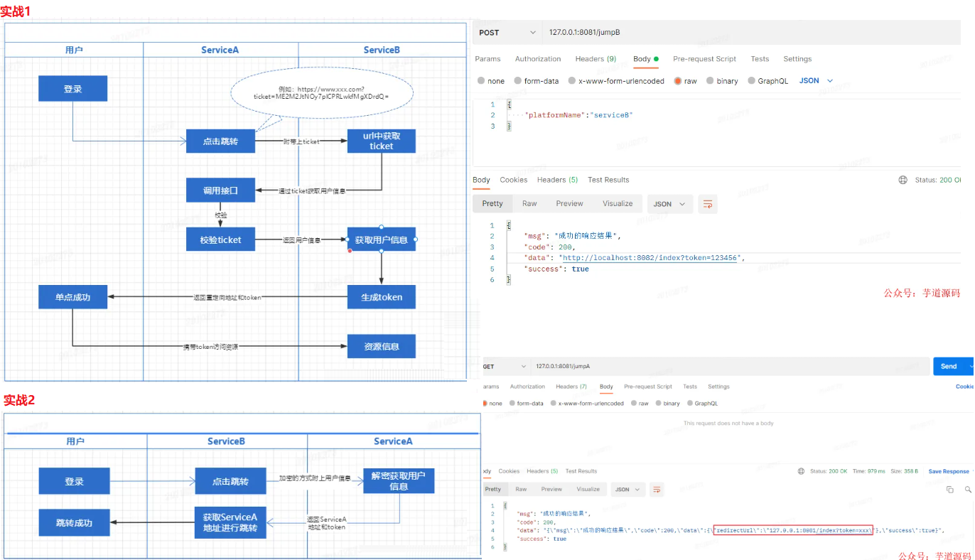Image resolution: width=975 pixels, height=560 pixels.
Task: Choose GraphQL body type in POST request
Action: point(752,81)
